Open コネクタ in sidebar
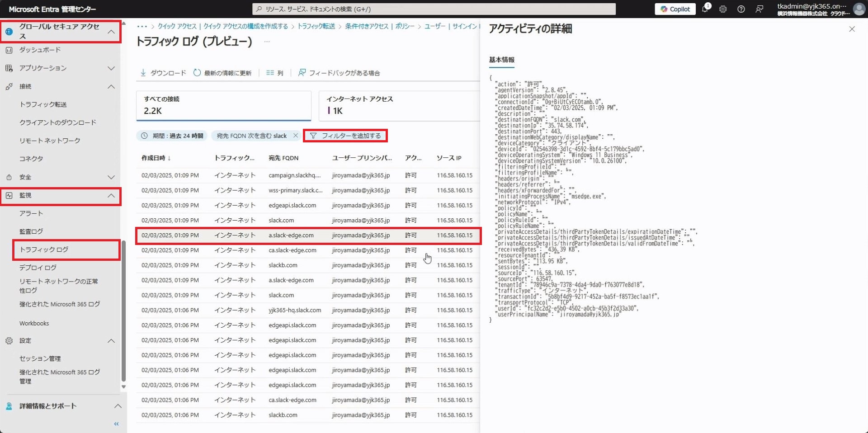The height and width of the screenshot is (433, 868). point(31,159)
